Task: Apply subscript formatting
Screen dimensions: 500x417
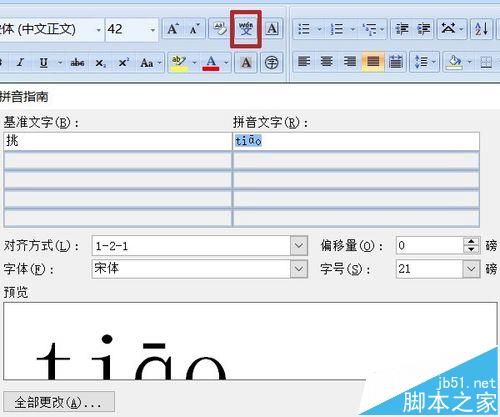Action: [x=100, y=62]
